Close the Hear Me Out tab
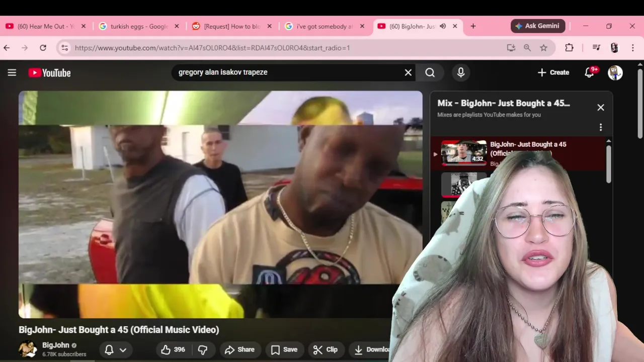Image resolution: width=644 pixels, height=362 pixels. (84, 26)
